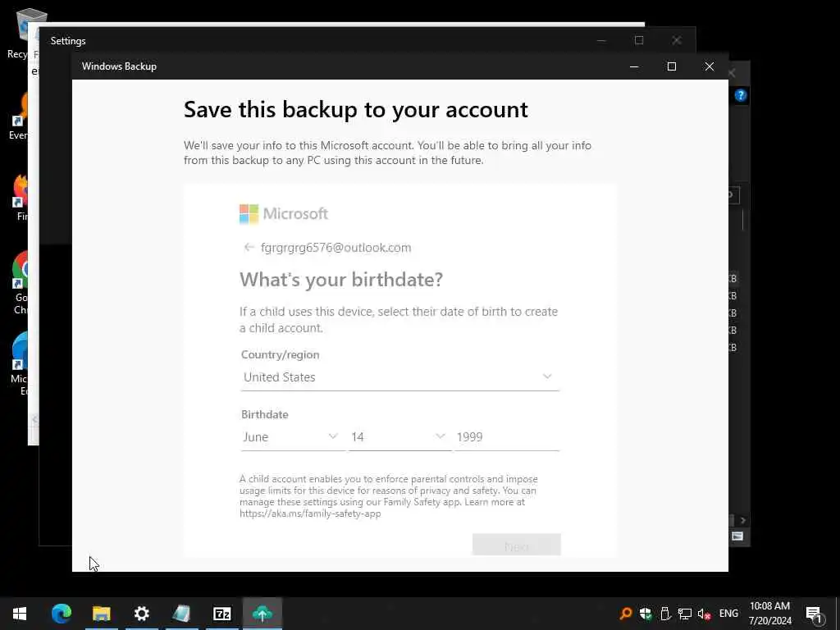This screenshot has height=630, width=840.
Task: Open the network tray icon
Action: pyautogui.click(x=684, y=614)
